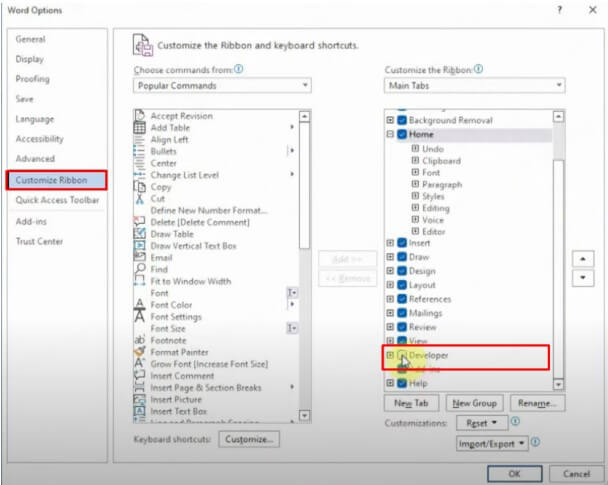Click the Grow Font icon
This screenshot has width=608, height=485.
point(140,363)
